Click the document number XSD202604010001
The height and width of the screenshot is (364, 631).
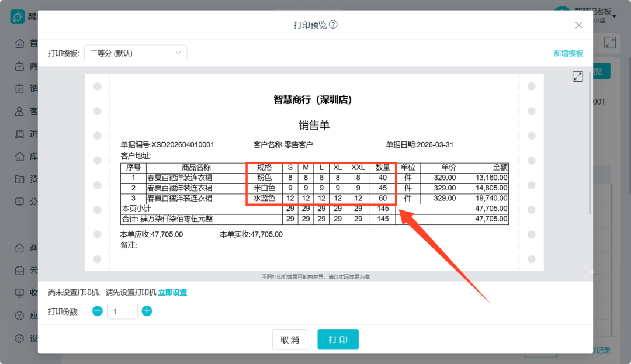coord(183,145)
